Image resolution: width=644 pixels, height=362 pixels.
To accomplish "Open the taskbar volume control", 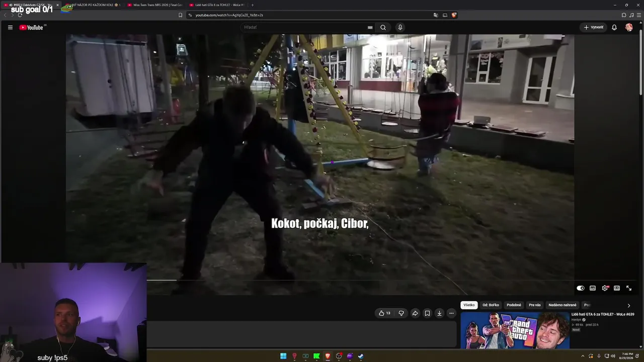I will pyautogui.click(x=613, y=356).
